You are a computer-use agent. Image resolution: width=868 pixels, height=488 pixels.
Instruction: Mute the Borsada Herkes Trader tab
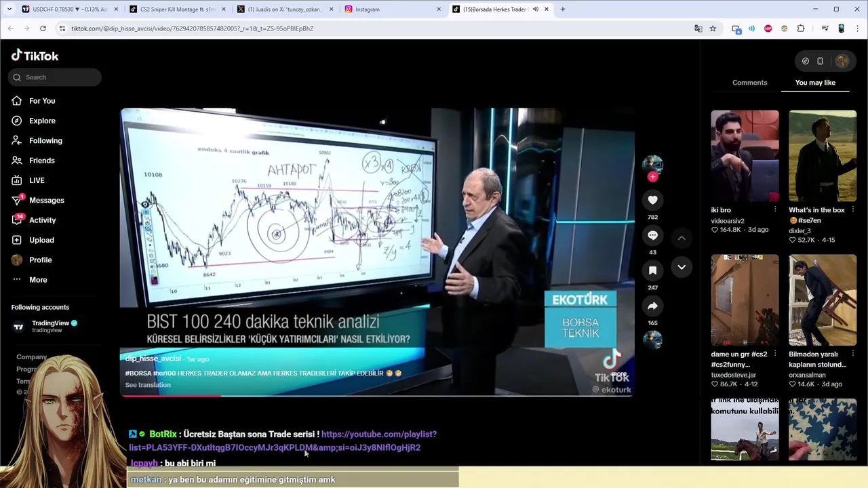[x=535, y=9]
